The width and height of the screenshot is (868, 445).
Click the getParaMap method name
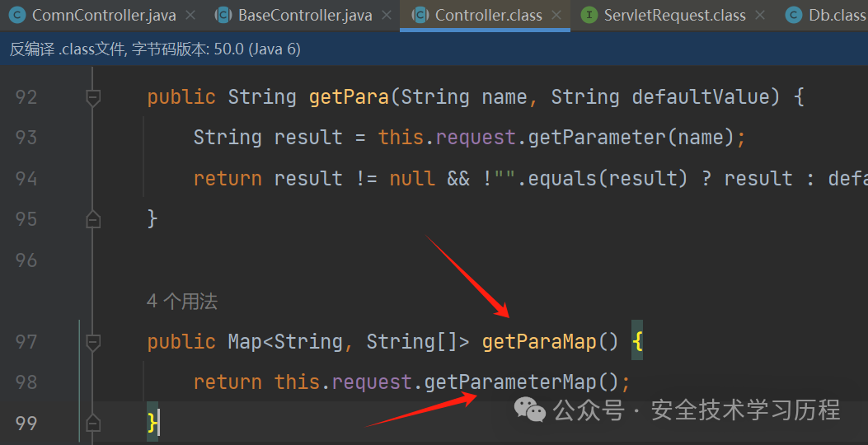click(x=539, y=341)
